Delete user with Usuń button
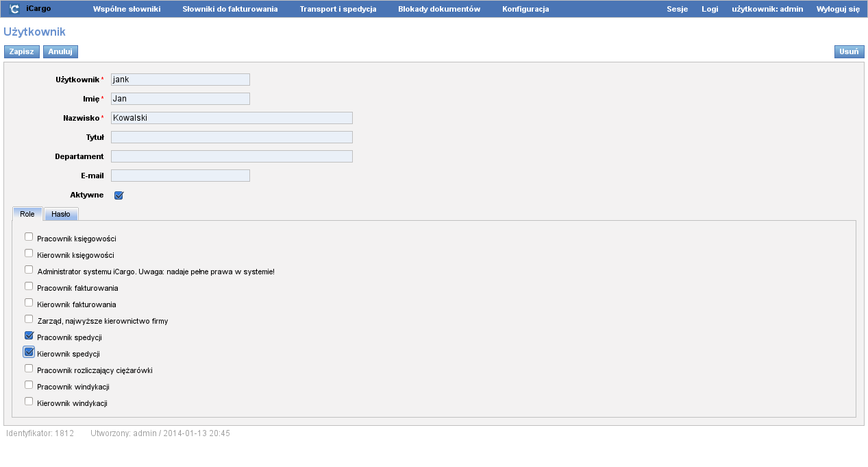868x467 pixels. (x=849, y=51)
